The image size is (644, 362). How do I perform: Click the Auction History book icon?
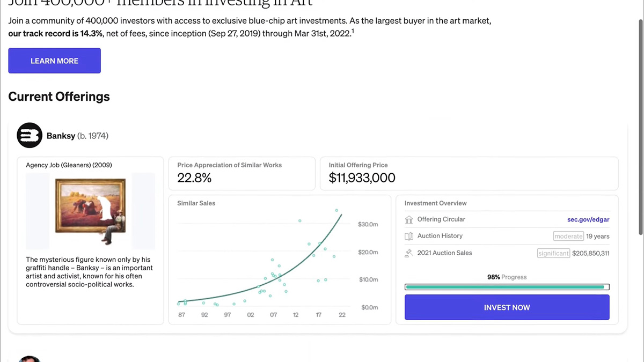tap(409, 237)
